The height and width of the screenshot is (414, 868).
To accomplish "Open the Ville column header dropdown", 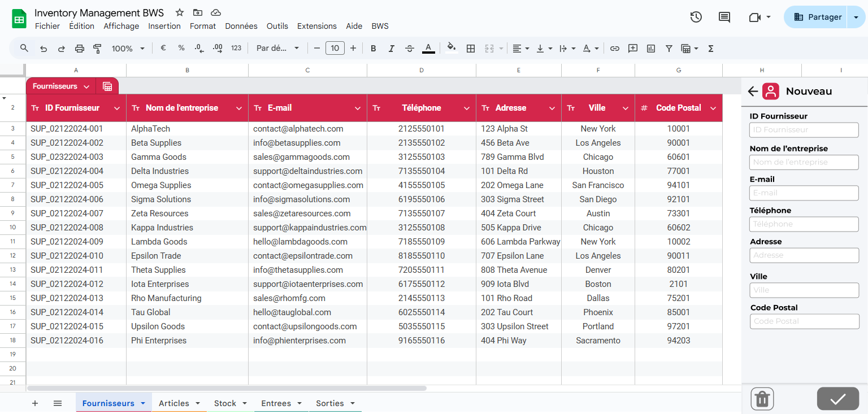I will tap(626, 108).
